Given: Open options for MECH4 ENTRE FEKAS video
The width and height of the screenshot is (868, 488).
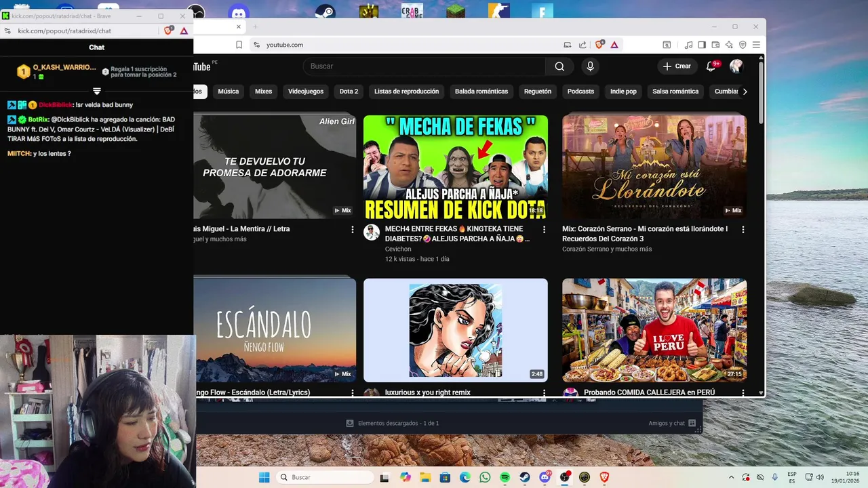Looking at the screenshot, I should [544, 230].
